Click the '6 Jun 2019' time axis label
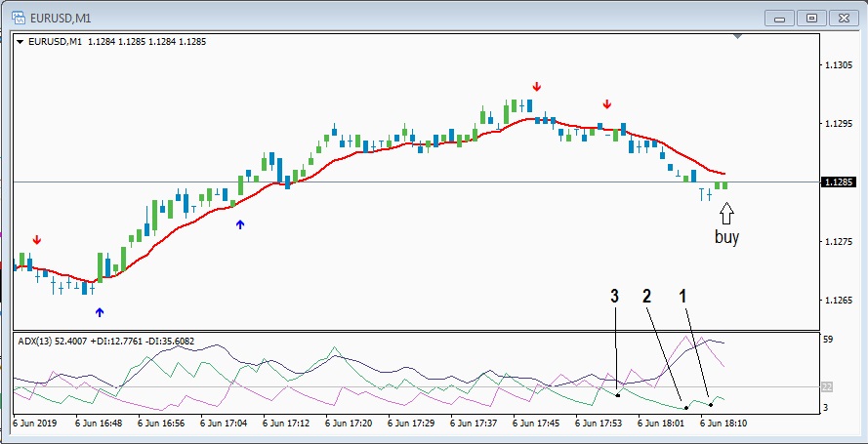 [34, 424]
